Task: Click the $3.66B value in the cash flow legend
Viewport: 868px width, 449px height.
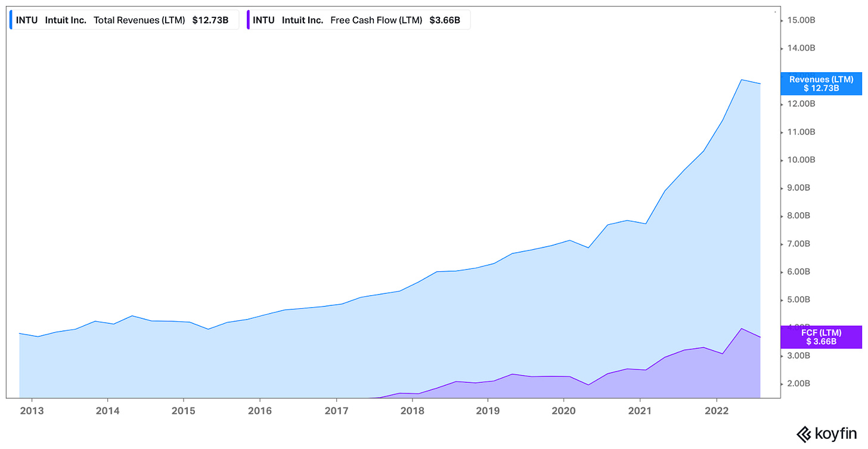Action: [x=445, y=20]
